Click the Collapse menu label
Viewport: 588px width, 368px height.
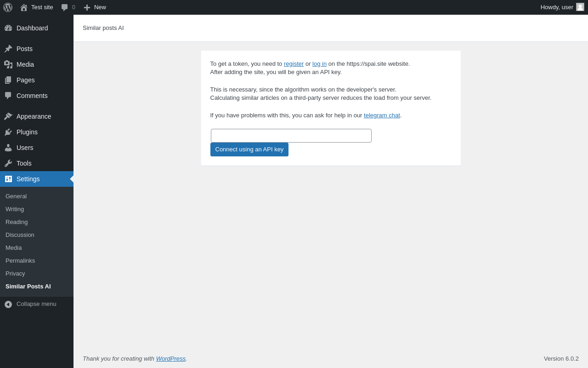click(36, 304)
